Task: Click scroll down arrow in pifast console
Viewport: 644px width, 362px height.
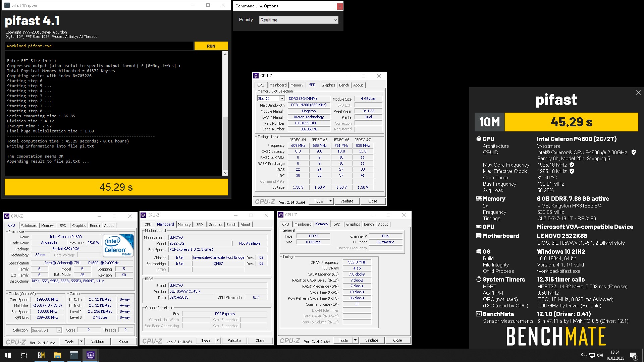Action: coord(225,173)
